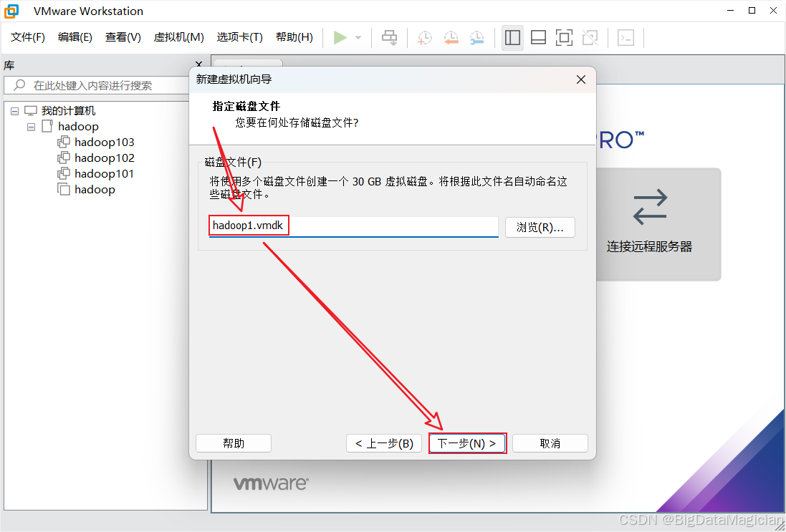Open the 查看(V) menu
786x532 pixels.
pyautogui.click(x=123, y=37)
